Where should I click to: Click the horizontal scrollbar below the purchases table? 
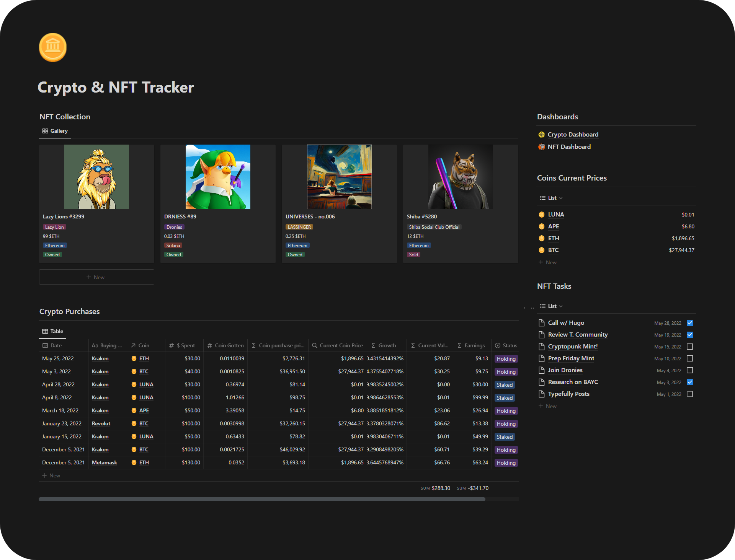[261, 499]
